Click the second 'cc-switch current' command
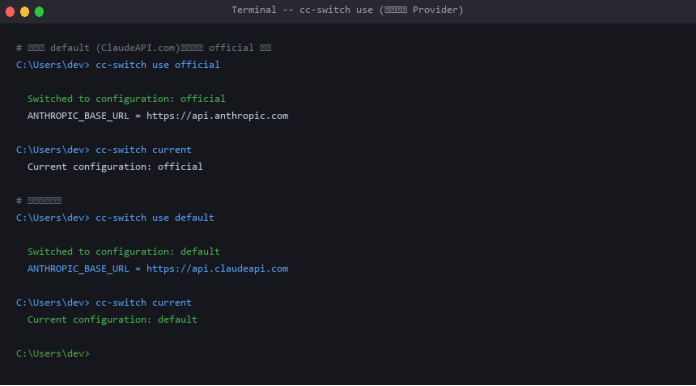 [x=143, y=303]
